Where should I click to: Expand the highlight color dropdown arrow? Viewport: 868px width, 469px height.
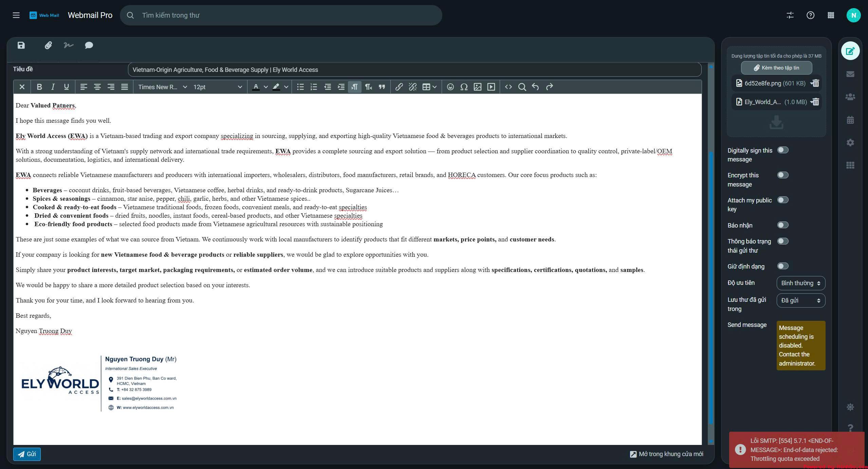[286, 87]
